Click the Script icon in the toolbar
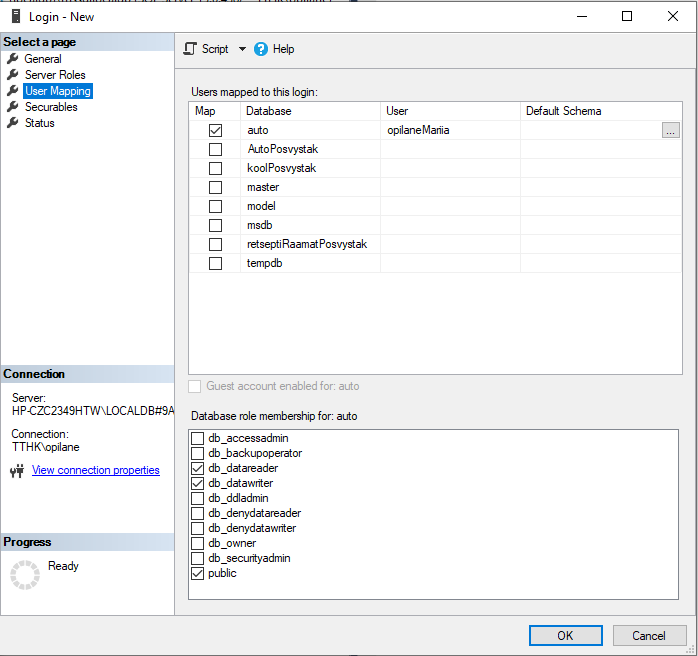698x656 pixels. pyautogui.click(x=190, y=49)
